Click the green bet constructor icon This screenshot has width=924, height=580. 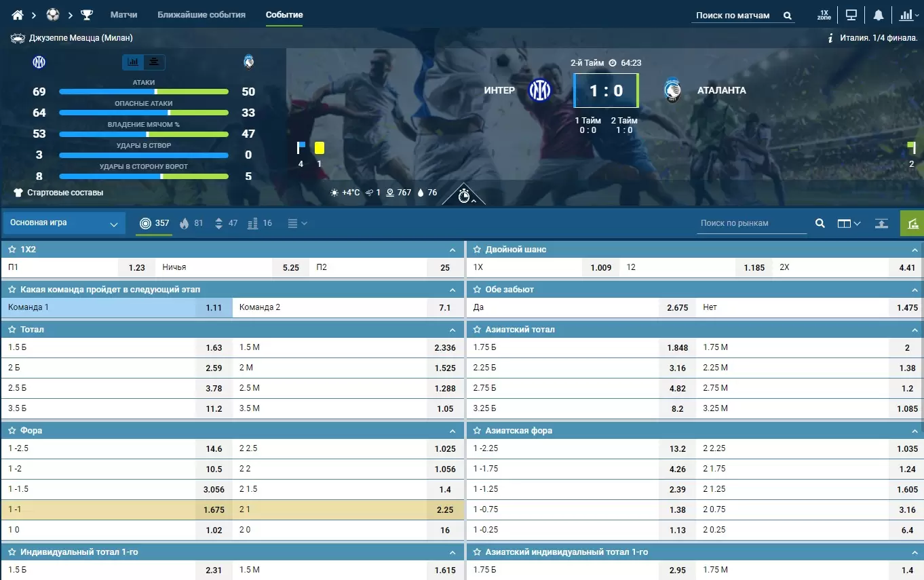pos(912,223)
